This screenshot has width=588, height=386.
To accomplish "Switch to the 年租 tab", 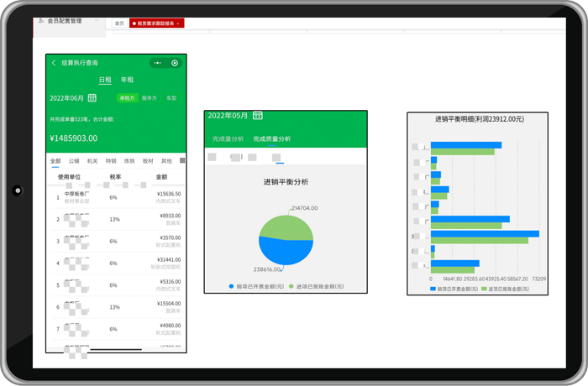I will tap(127, 80).
